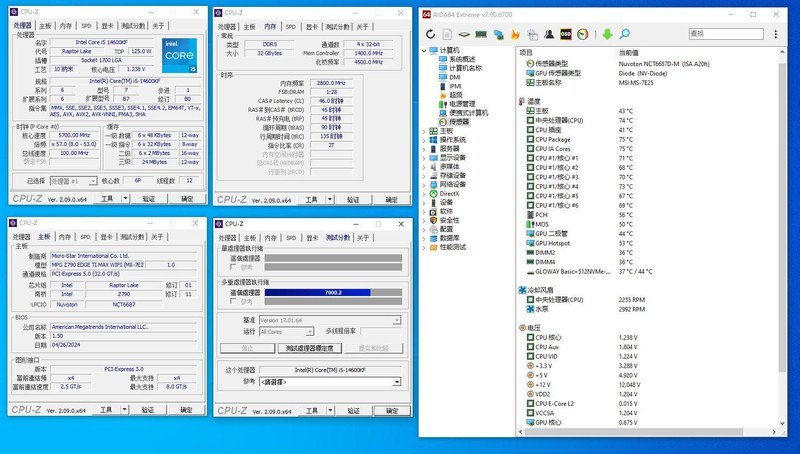Open the 参考 <請選擇> reference dropdown
Screen dimensions: 800x454
click(x=396, y=382)
